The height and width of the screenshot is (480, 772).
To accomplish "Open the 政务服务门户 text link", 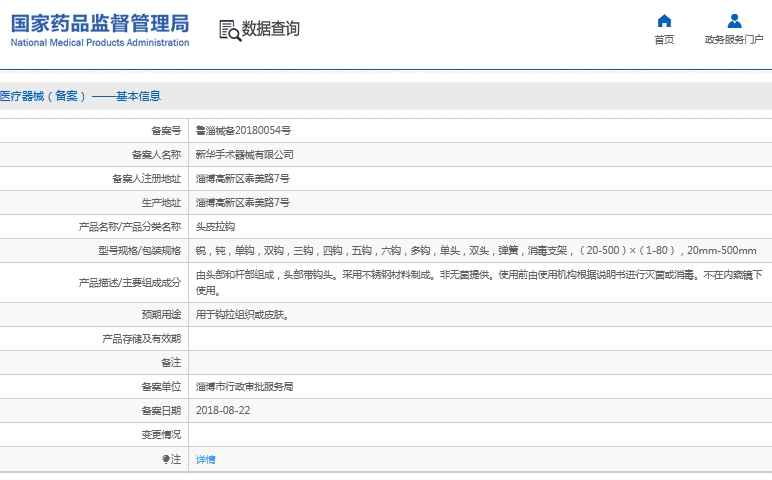I will click(x=734, y=40).
